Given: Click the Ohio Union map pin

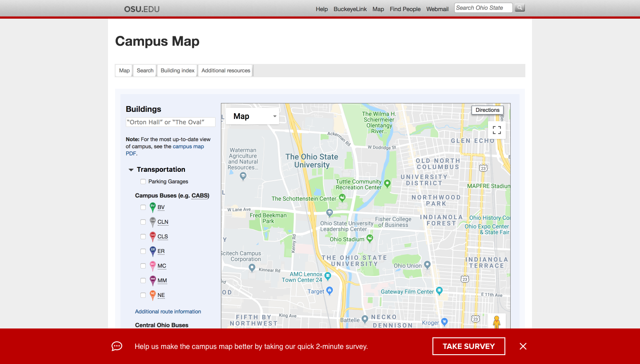Looking at the screenshot, I should coord(427,265).
